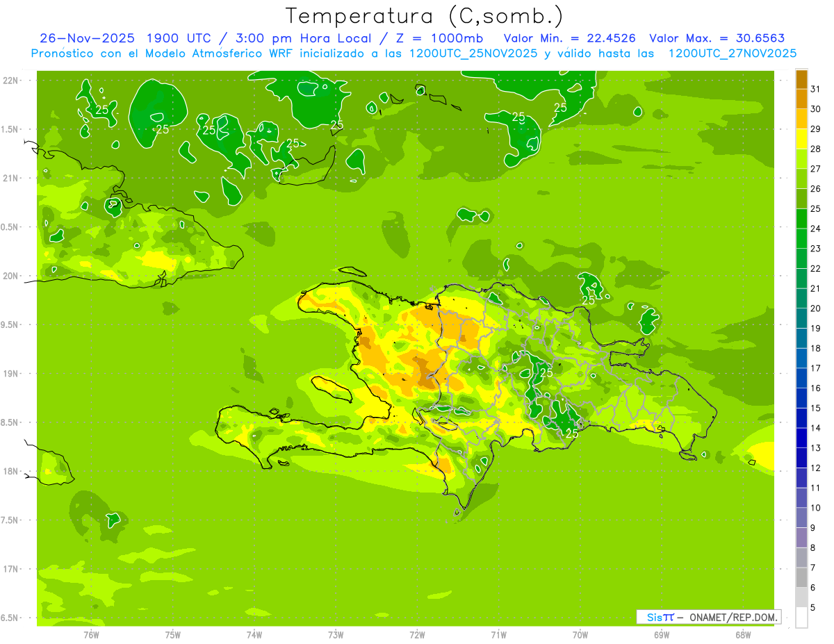Click the legend value '29'
834x644 pixels.
pyautogui.click(x=816, y=129)
